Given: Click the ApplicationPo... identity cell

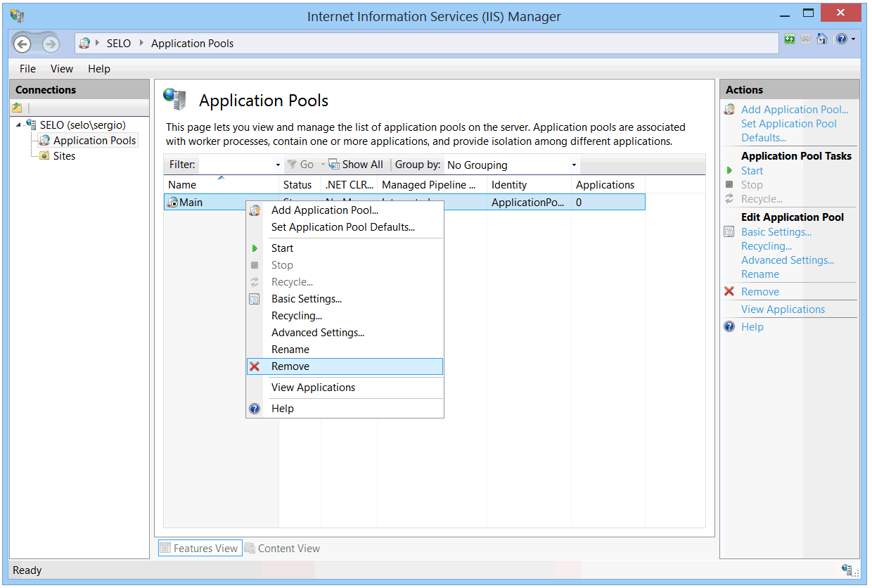Looking at the screenshot, I should pos(527,203).
